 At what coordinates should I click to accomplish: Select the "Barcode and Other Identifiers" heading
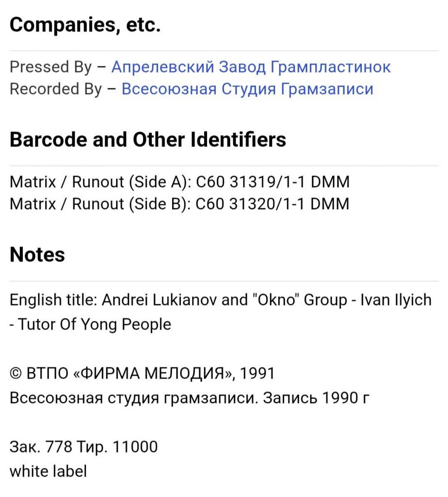coord(148,140)
